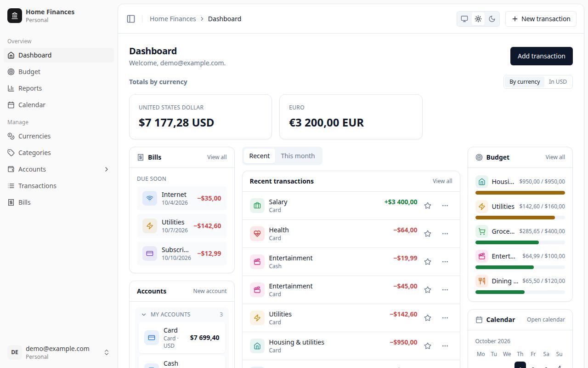Click the Entertainment icon in Budget panel

point(482,256)
